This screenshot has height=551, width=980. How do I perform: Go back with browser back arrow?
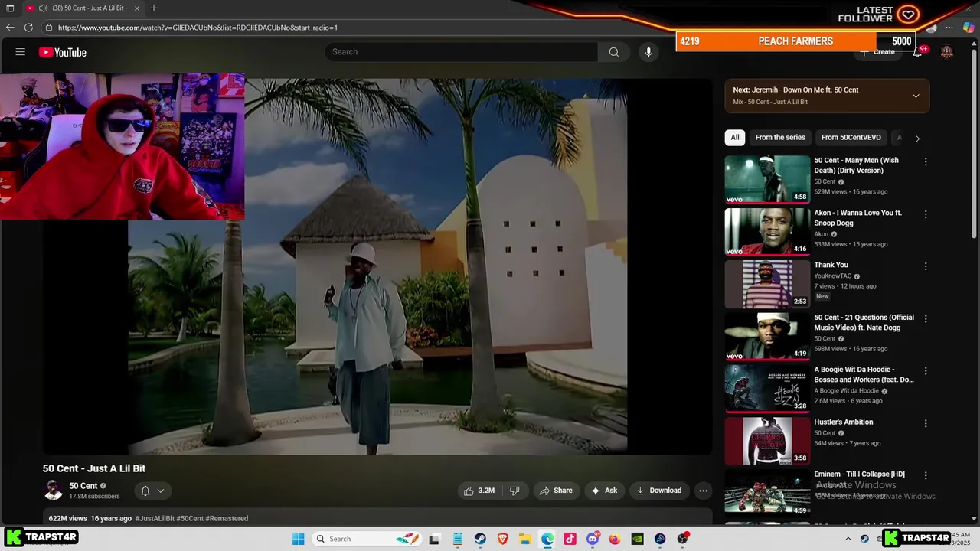[10, 28]
